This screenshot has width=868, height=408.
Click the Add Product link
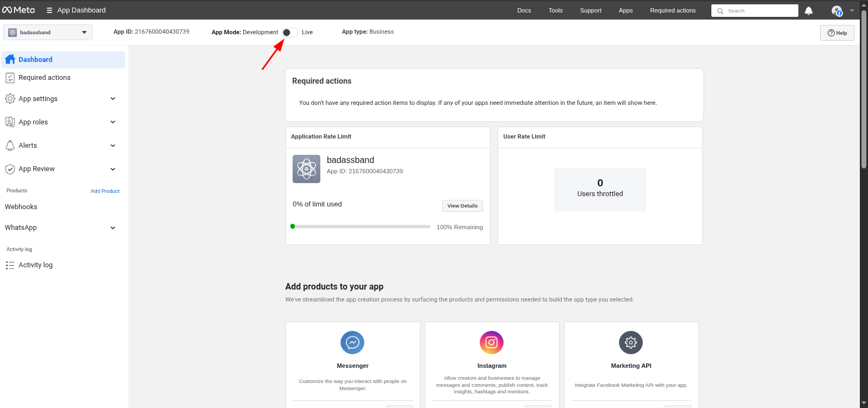pos(105,191)
